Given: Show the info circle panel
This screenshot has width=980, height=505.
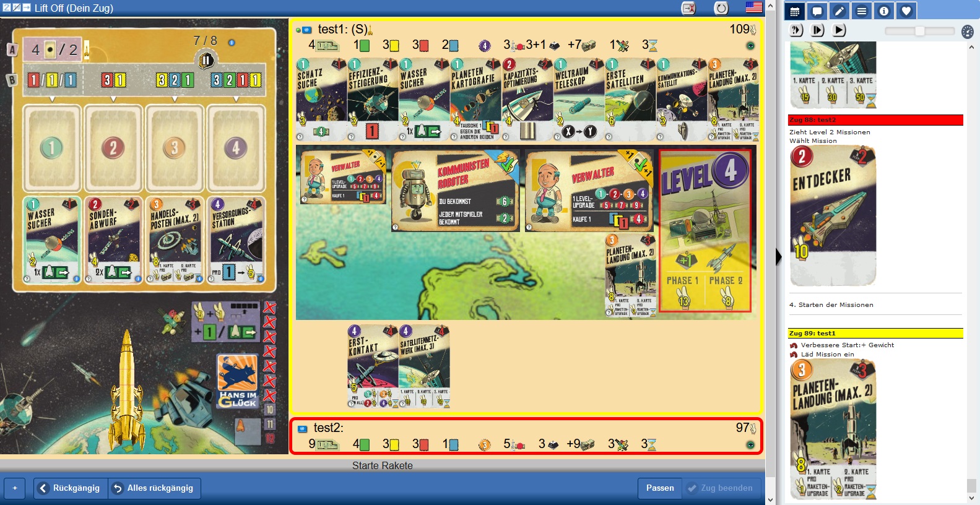Looking at the screenshot, I should [x=884, y=11].
